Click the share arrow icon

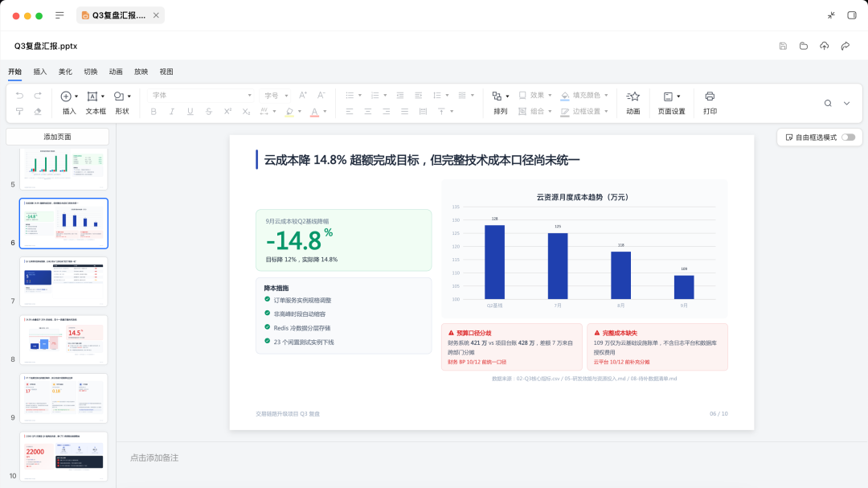(845, 46)
